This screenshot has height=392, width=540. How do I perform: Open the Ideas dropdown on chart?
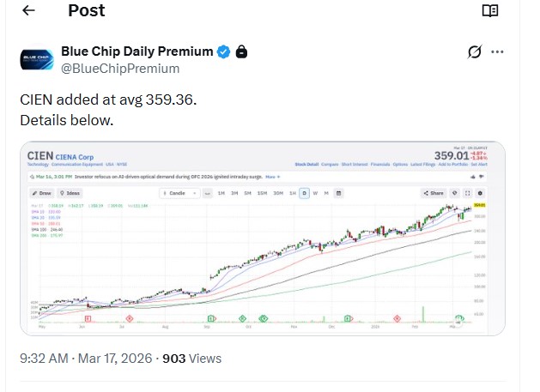tap(70, 193)
